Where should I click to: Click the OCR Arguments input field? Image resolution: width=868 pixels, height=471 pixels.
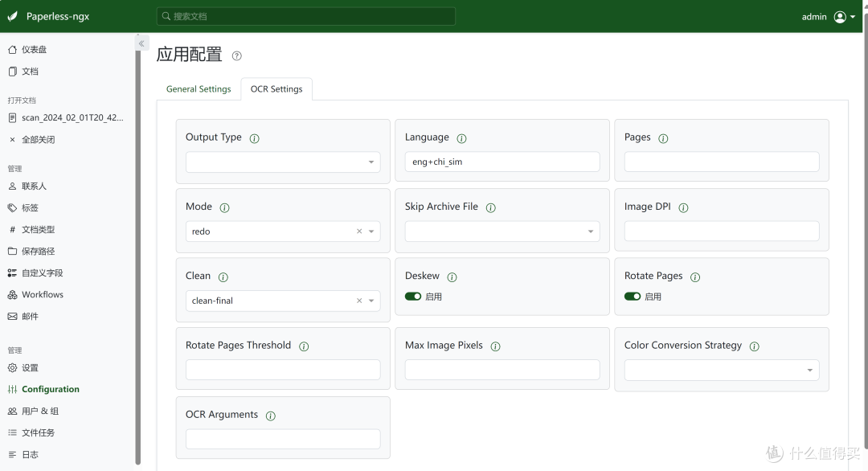(283, 439)
